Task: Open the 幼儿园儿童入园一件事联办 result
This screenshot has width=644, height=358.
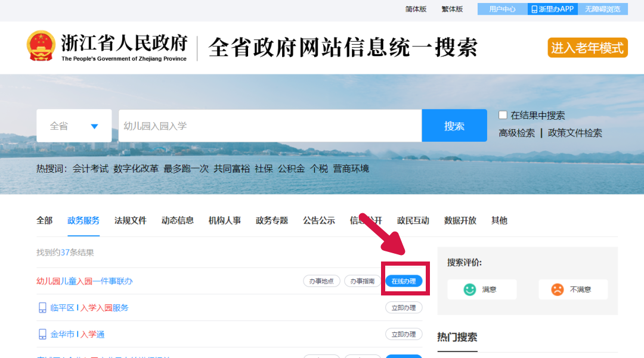Action: (85, 281)
